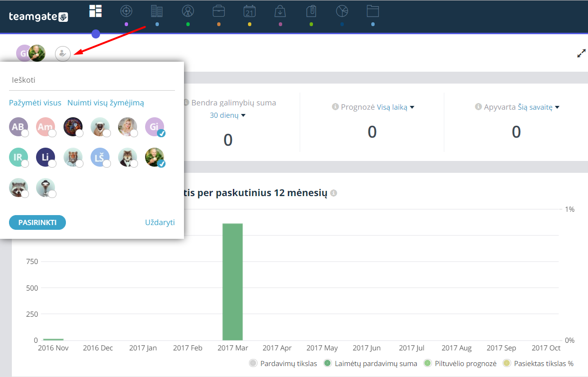
Task: Open the deals briefcase icon
Action: 219,11
